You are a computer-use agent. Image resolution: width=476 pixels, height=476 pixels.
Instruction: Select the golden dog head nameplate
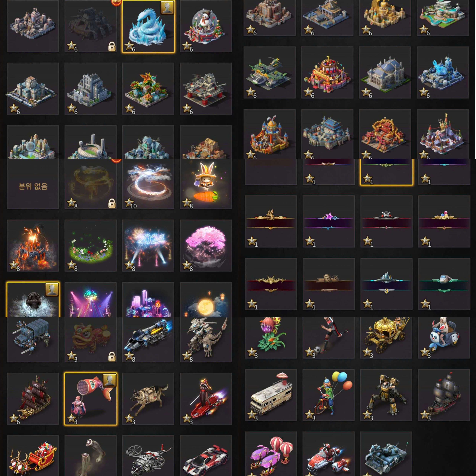tap(271, 221)
